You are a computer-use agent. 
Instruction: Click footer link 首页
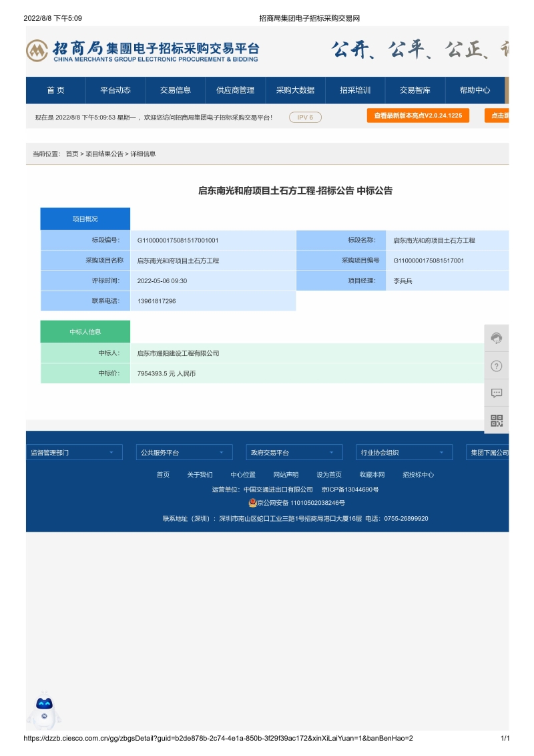(163, 475)
